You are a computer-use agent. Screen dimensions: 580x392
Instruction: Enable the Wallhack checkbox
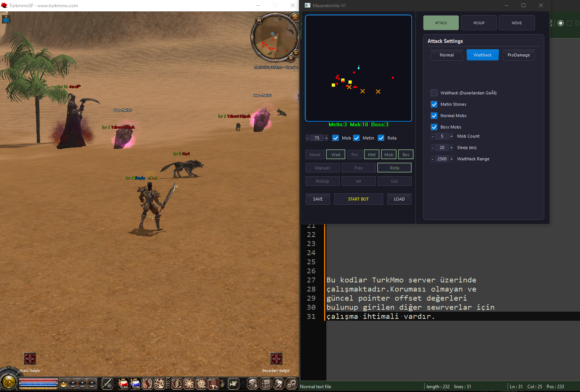(434, 93)
